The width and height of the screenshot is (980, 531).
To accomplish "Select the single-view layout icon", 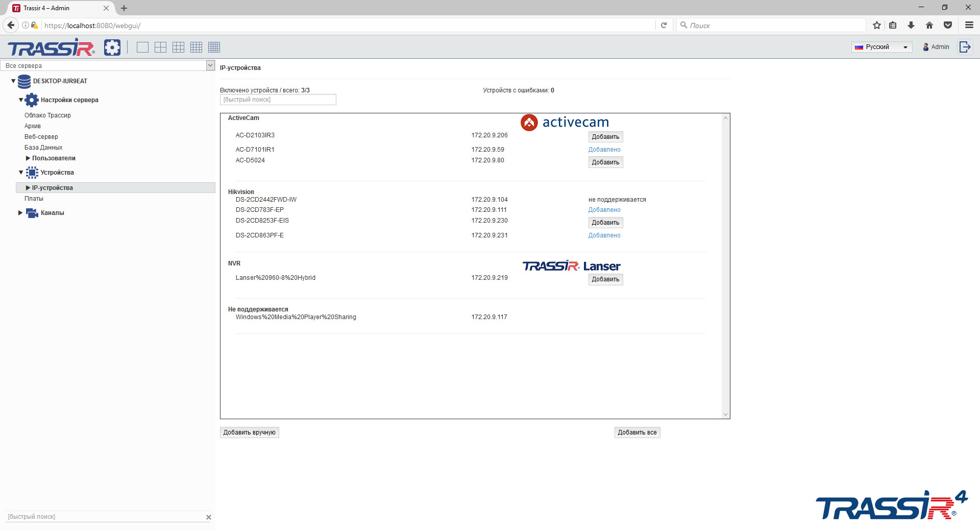I will 142,47.
